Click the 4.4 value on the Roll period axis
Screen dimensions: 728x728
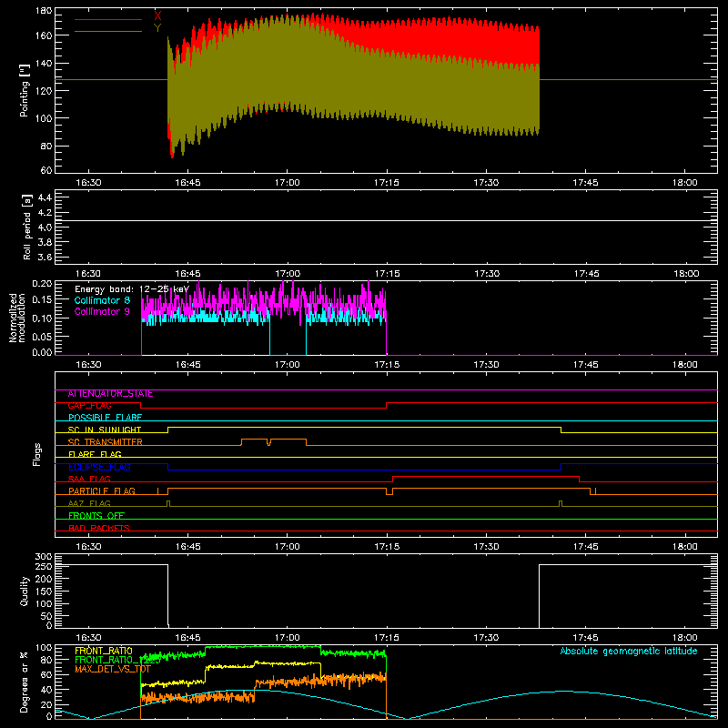pyautogui.click(x=45, y=197)
